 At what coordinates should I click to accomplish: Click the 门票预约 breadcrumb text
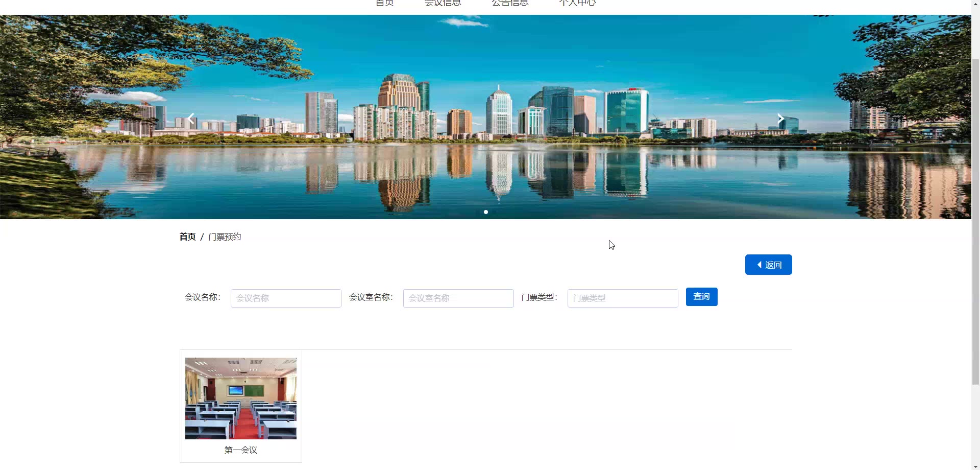(225, 237)
